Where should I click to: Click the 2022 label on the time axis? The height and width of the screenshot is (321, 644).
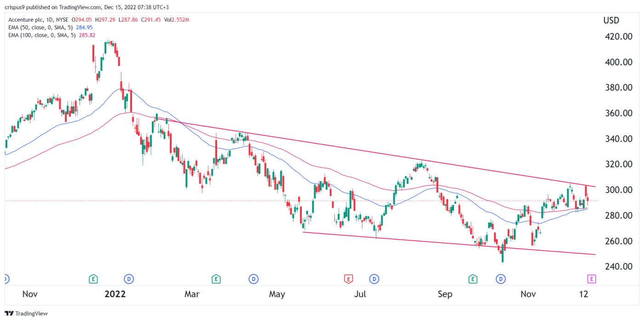tap(115, 294)
